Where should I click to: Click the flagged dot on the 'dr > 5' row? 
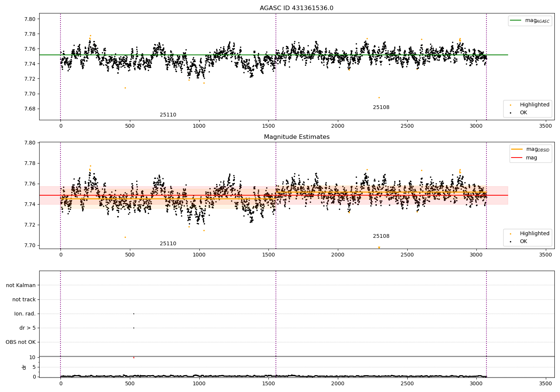[x=134, y=328]
